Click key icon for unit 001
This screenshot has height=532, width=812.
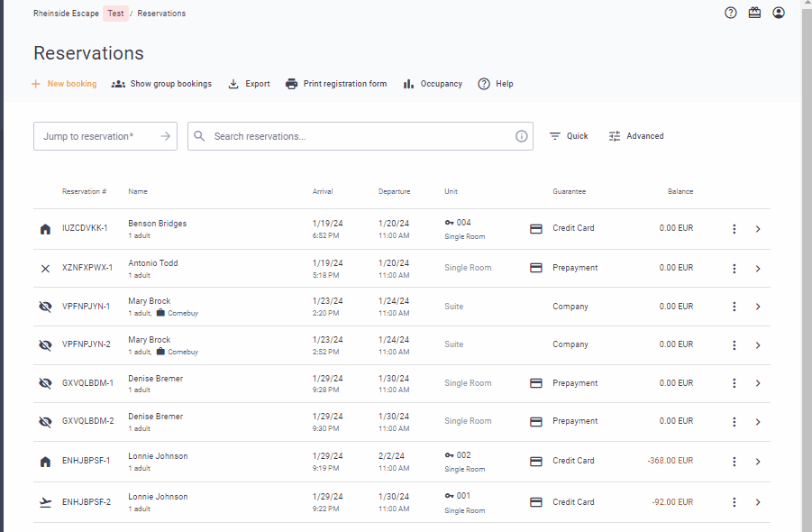pyautogui.click(x=449, y=496)
